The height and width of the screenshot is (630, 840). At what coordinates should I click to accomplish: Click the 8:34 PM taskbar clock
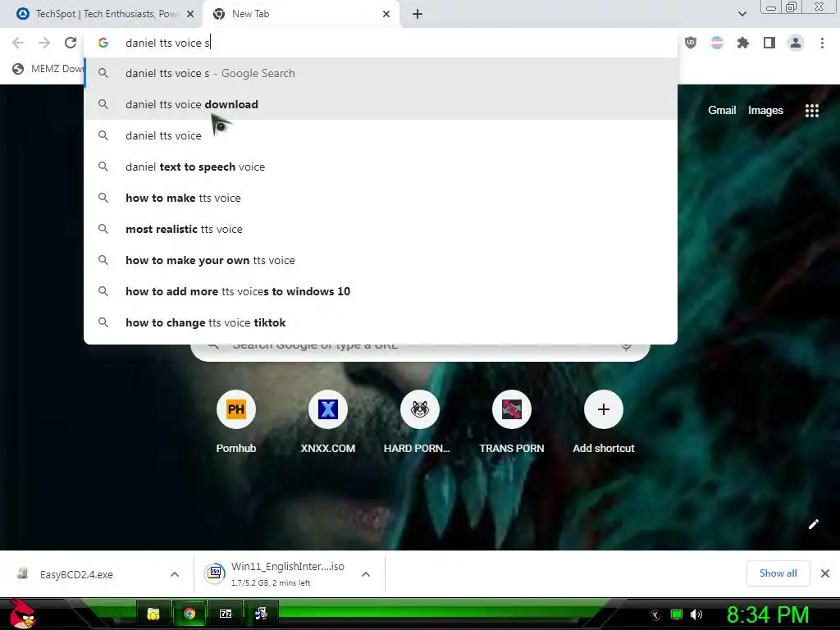point(768,614)
